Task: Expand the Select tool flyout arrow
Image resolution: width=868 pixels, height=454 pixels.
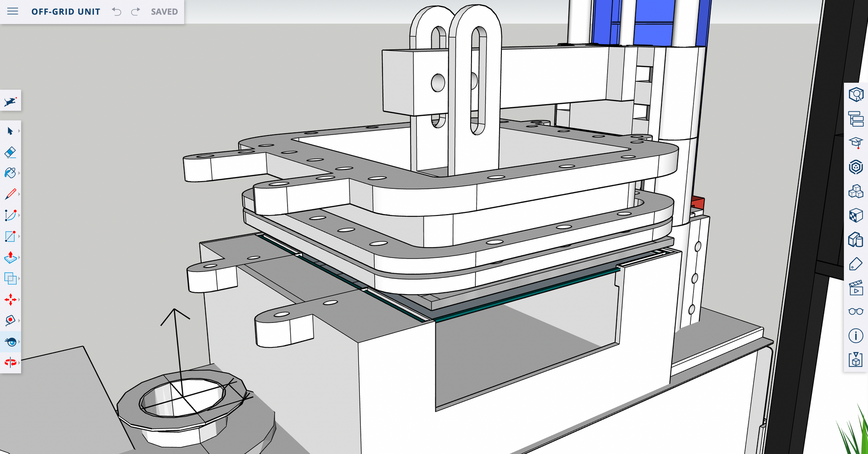Action: [19, 131]
